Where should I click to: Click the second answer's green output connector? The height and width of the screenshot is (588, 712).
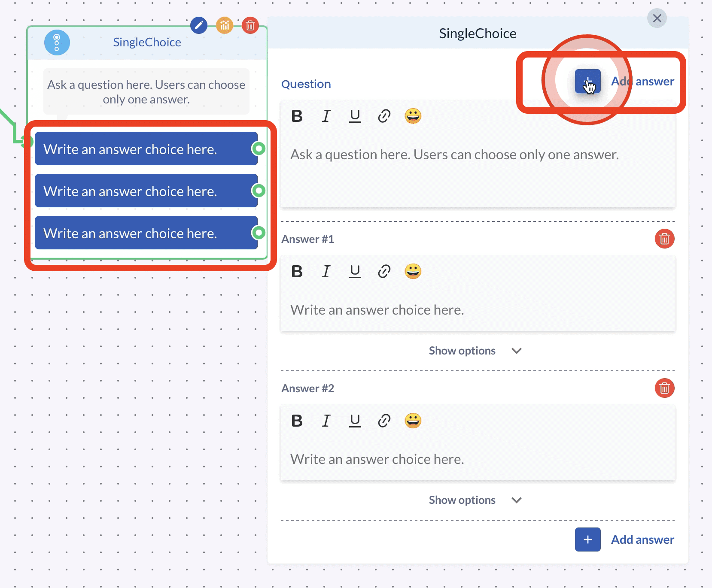pyautogui.click(x=259, y=190)
